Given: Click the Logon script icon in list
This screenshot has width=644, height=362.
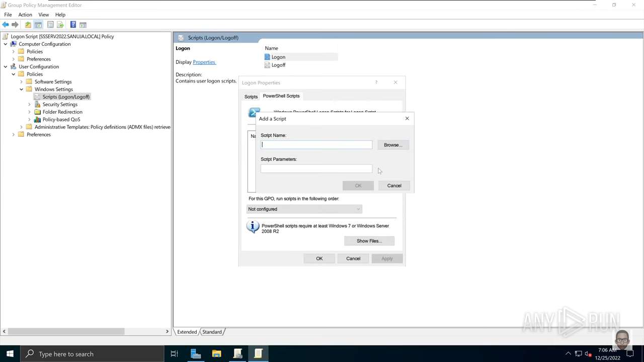Looking at the screenshot, I should click(x=267, y=57).
